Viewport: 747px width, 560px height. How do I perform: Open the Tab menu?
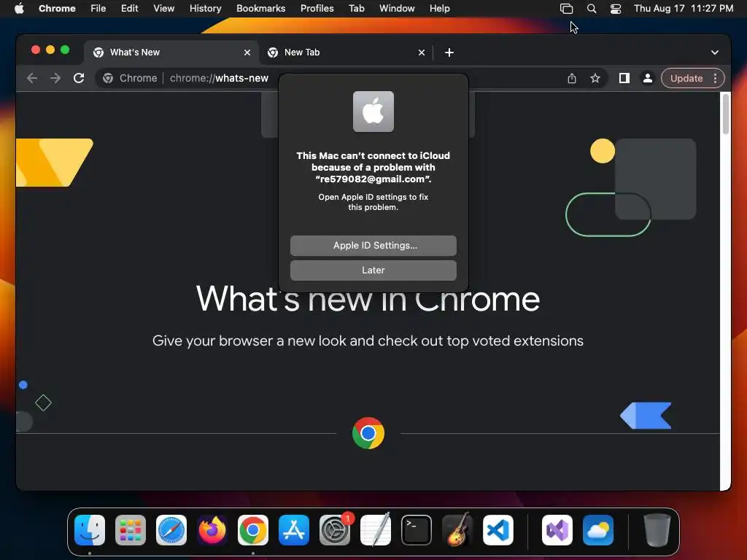coord(356,9)
